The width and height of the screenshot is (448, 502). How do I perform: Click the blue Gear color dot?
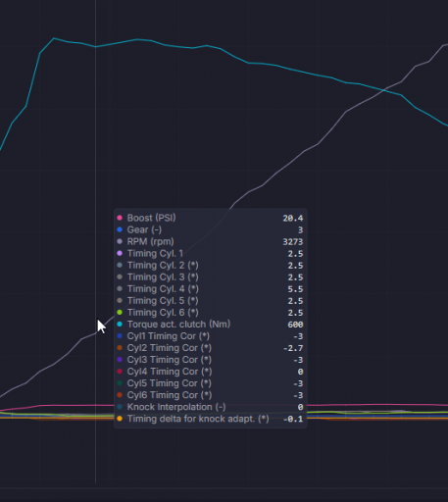pyautogui.click(x=120, y=229)
